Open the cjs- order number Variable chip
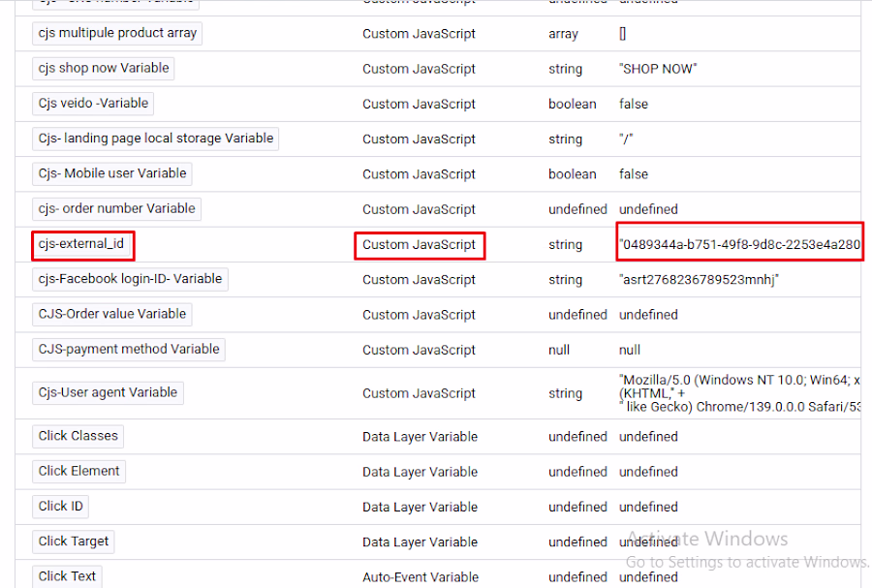 116,208
